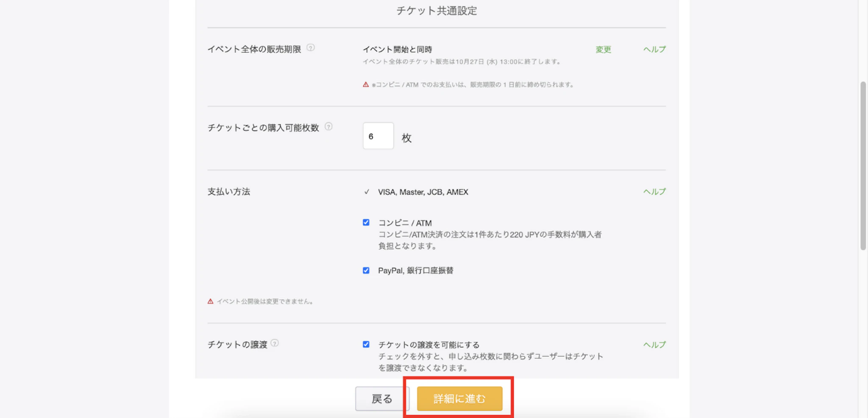Uncheck the PayPal, 銀行口座振替 checkbox
This screenshot has height=418, width=868.
point(366,270)
